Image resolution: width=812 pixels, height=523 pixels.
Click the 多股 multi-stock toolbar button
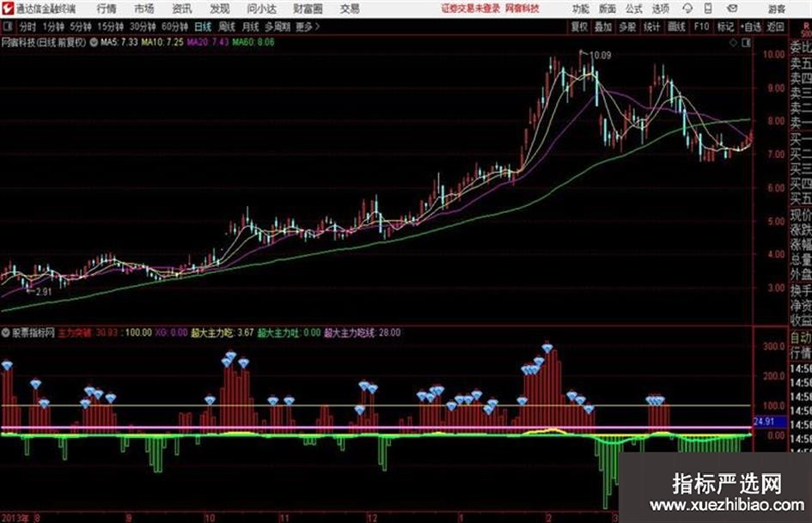627,27
